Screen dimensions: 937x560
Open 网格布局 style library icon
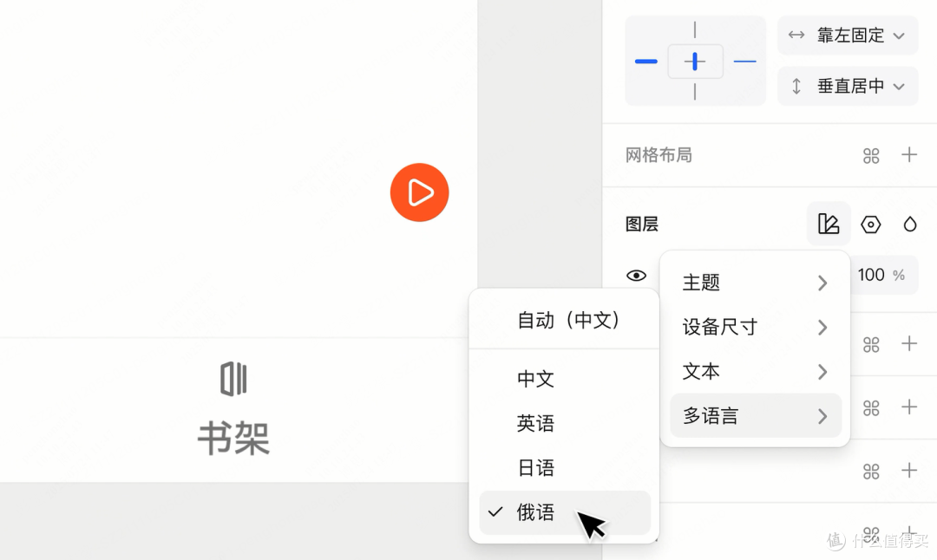pyautogui.click(x=871, y=156)
